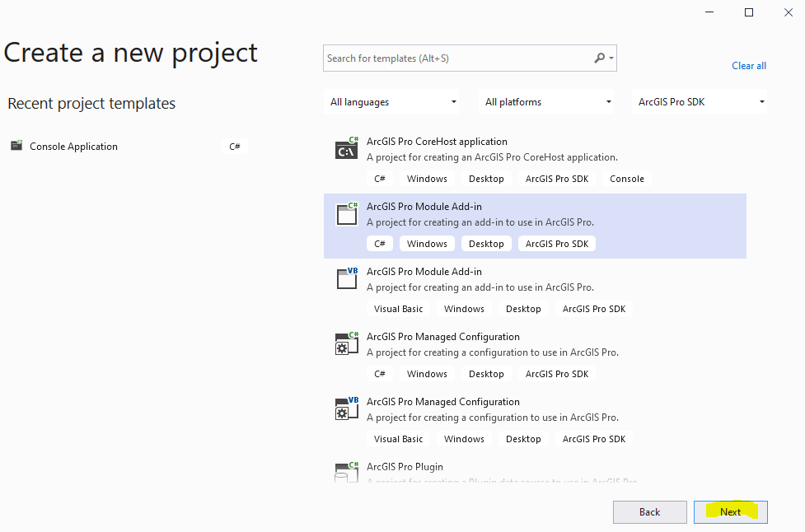Select the Visual Basic Managed Configuration title
Screen dimensions: 805x532
[443, 402]
